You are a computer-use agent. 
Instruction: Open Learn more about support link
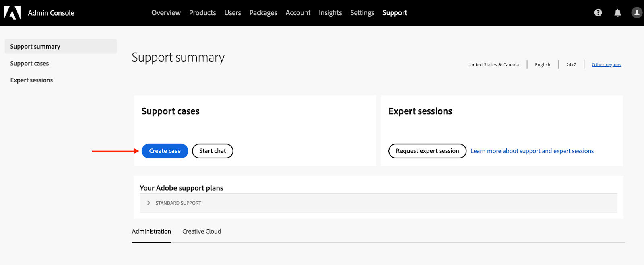532,151
